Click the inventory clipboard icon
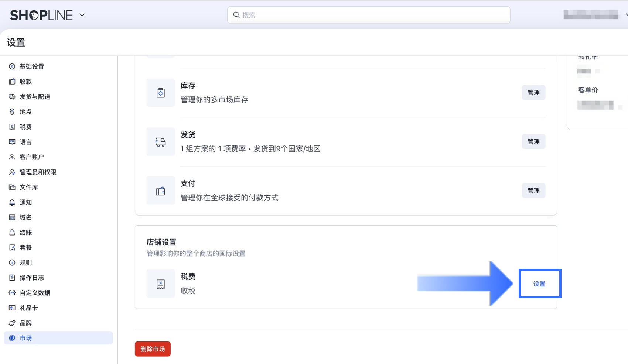The width and height of the screenshot is (628, 364). [160, 93]
